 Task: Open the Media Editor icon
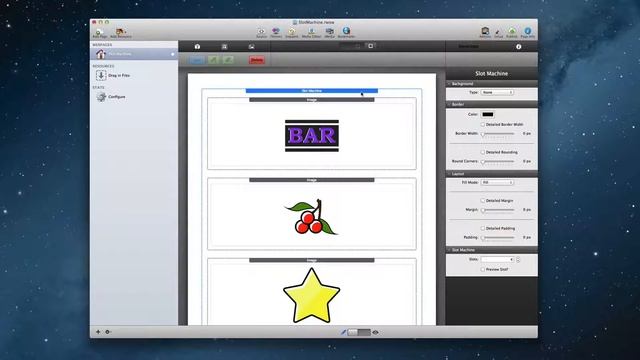[x=311, y=32]
